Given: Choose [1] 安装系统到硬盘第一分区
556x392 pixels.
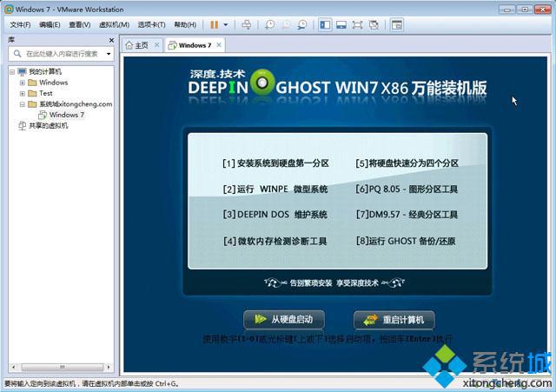Looking at the screenshot, I should 275,163.
